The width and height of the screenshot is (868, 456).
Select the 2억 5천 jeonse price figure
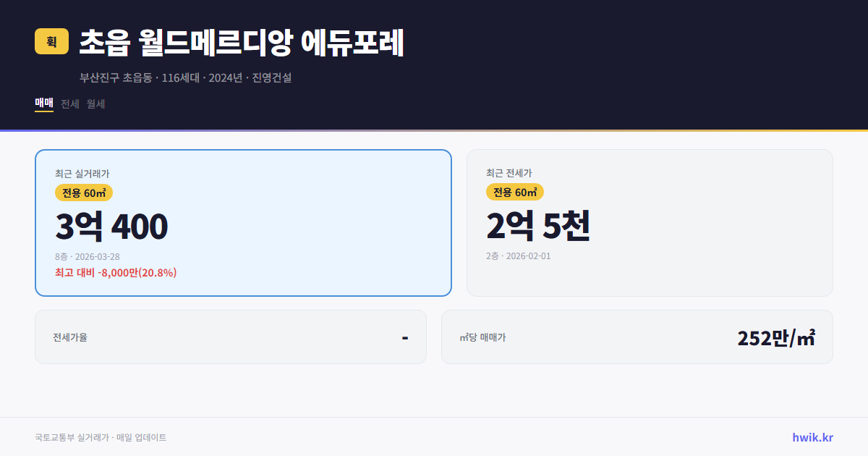click(x=539, y=226)
